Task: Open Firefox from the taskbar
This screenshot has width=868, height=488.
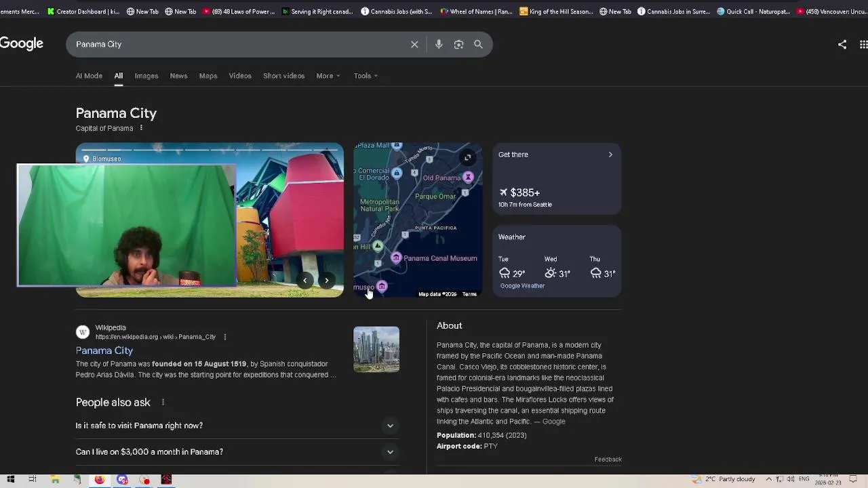Action: tap(100, 480)
